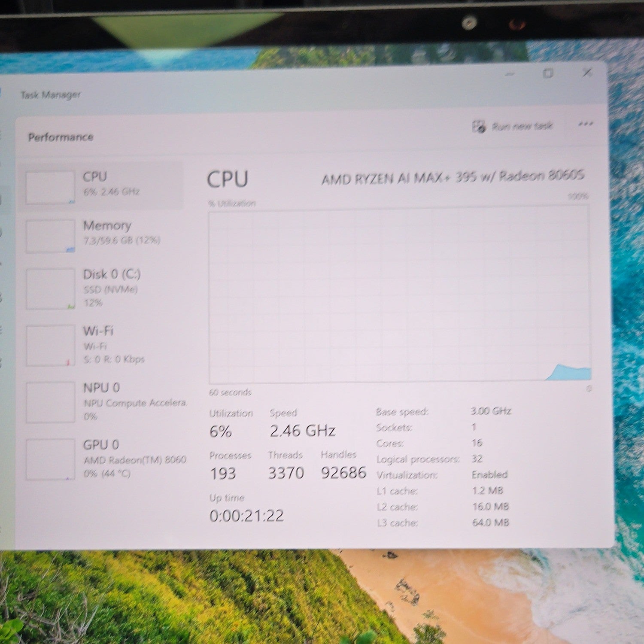Click the Run new task label

(x=522, y=126)
